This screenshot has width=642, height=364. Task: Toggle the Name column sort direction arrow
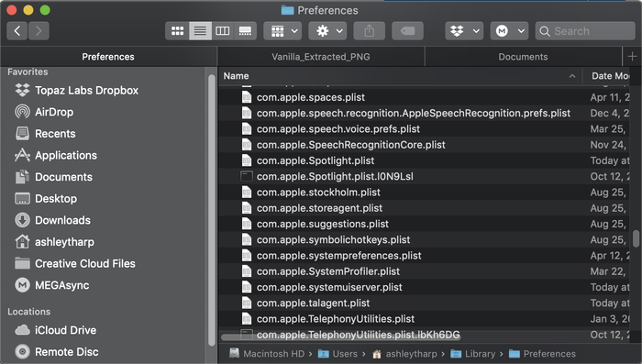point(572,76)
